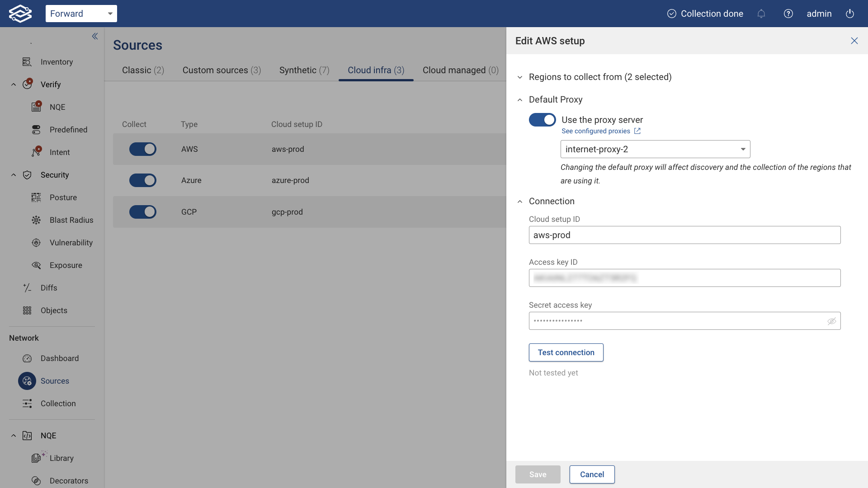Click the Blast Radius icon
868x488 pixels.
(36, 220)
